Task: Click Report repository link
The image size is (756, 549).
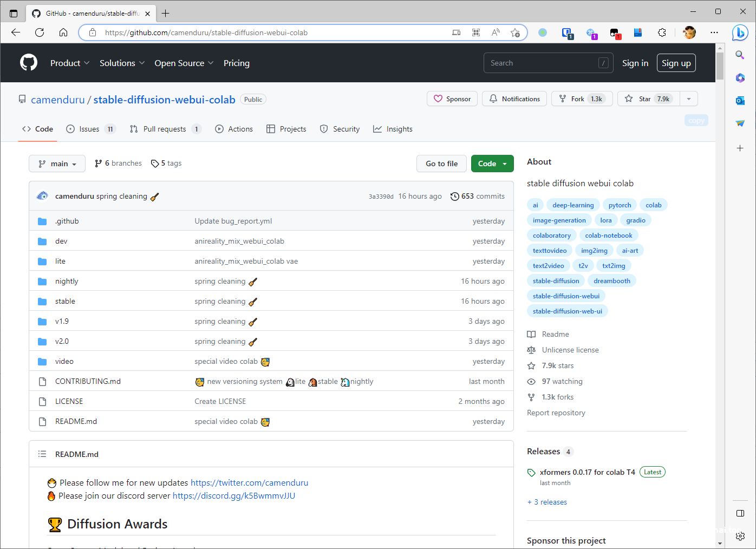Action: point(556,413)
